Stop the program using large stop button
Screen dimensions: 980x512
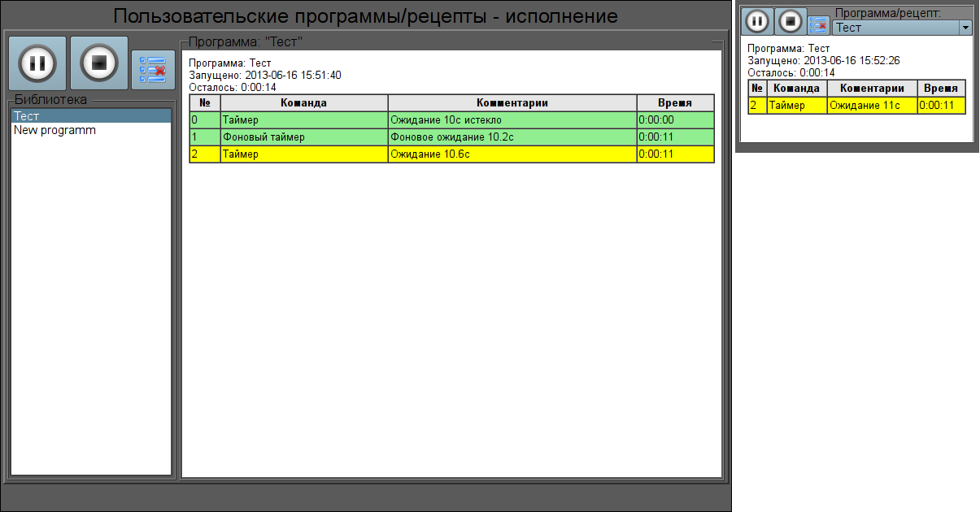pos(98,63)
